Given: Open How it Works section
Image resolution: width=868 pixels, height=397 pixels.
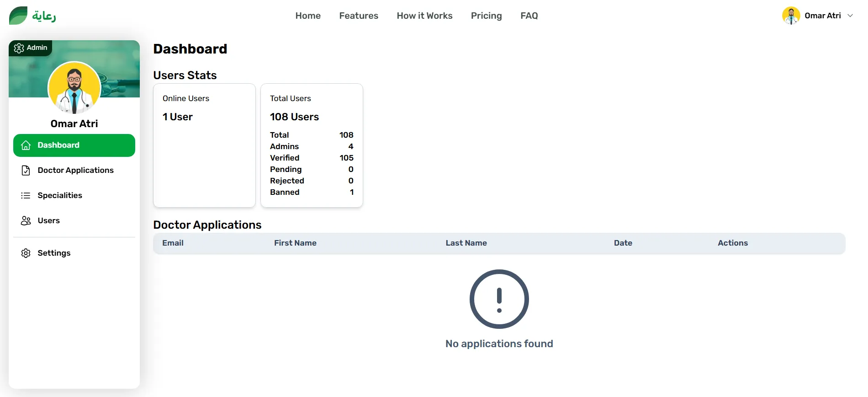Looking at the screenshot, I should click(424, 16).
